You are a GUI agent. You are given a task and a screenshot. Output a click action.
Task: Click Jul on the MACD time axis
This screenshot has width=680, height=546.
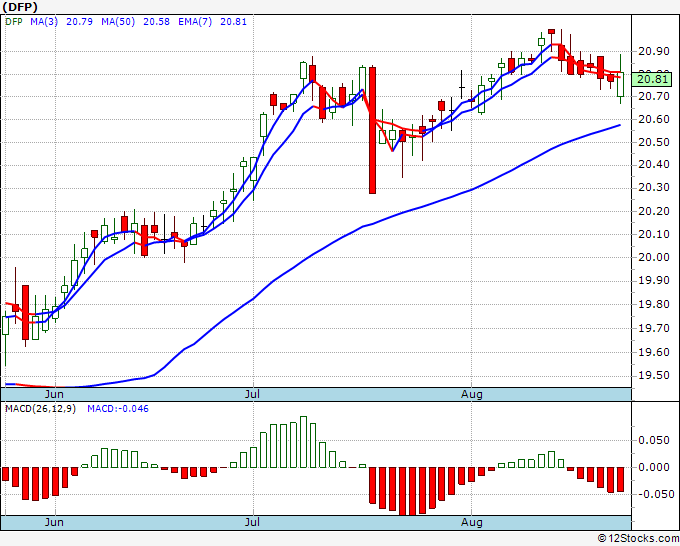(252, 522)
